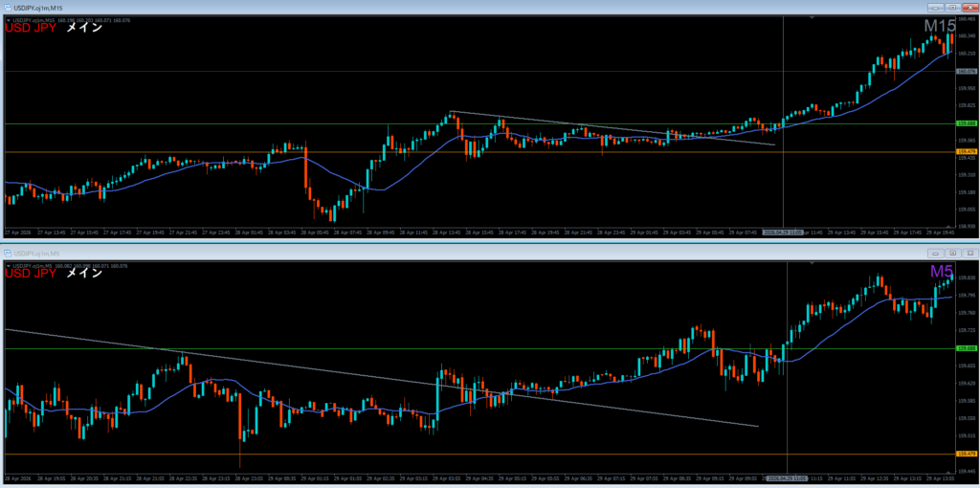
Task: Click the chart shift triangle atop M15 chart
Action: click(812, 18)
